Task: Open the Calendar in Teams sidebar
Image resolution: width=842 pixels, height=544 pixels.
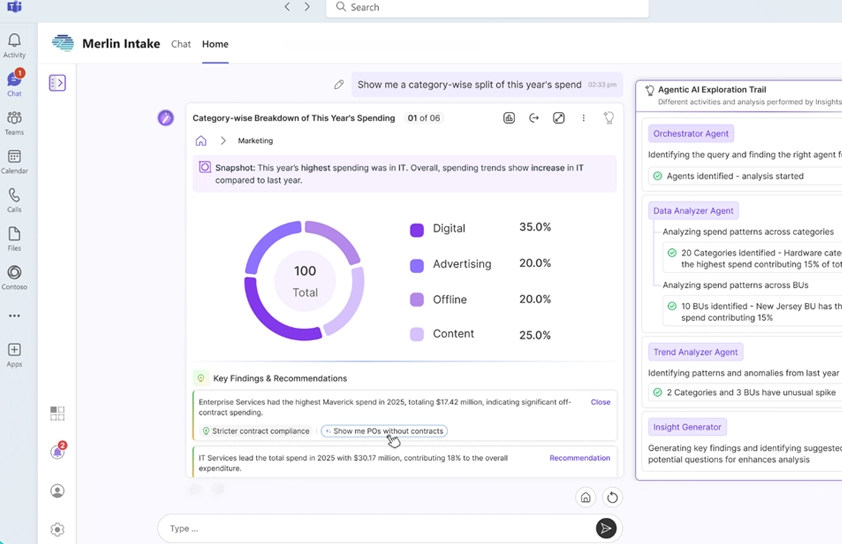Action: coord(14,162)
